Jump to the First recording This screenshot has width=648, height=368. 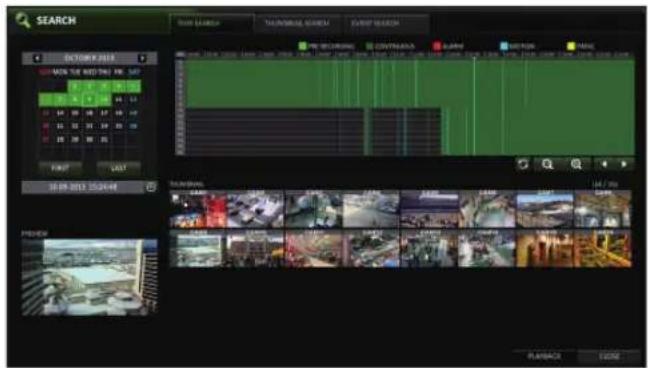tap(60, 168)
